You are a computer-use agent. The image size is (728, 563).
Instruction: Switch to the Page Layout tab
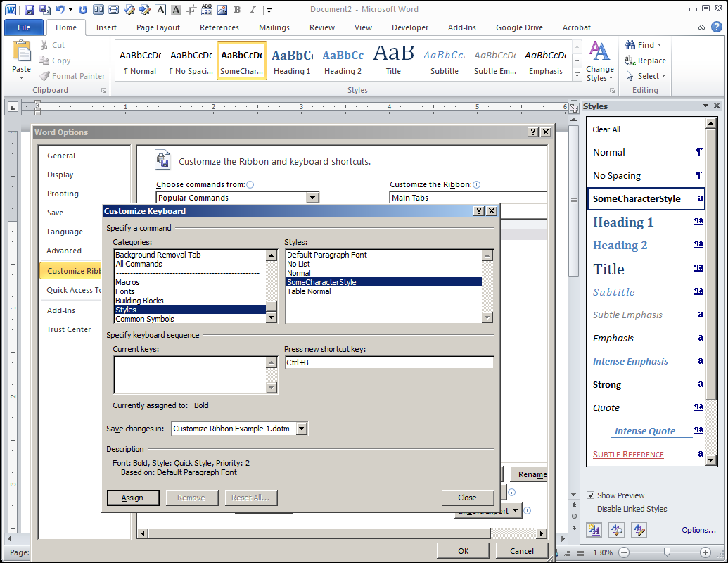tap(158, 27)
